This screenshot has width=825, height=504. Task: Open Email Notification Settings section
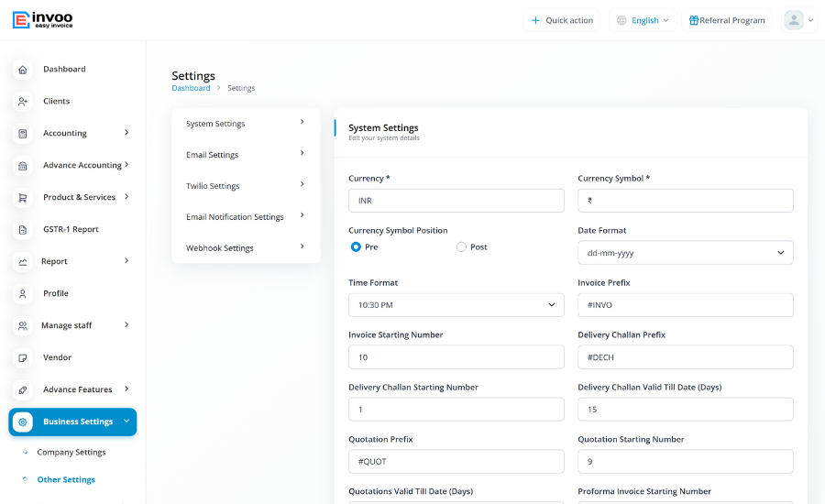246,217
